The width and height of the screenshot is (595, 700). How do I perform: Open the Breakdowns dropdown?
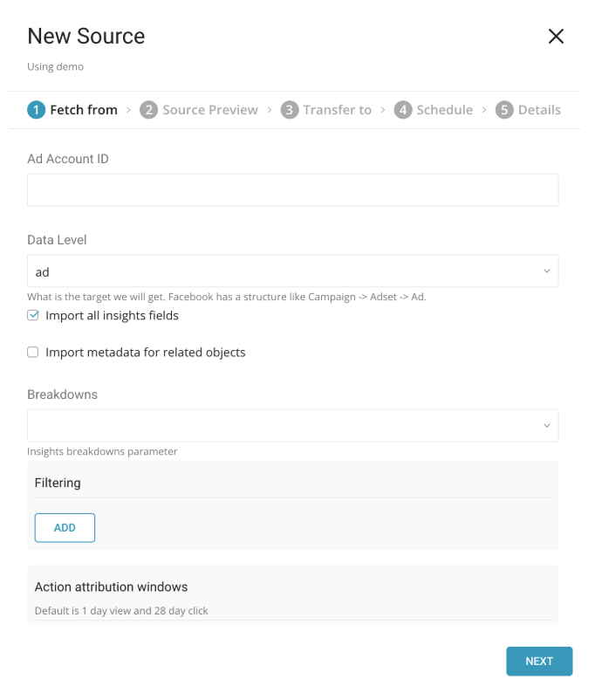[292, 426]
